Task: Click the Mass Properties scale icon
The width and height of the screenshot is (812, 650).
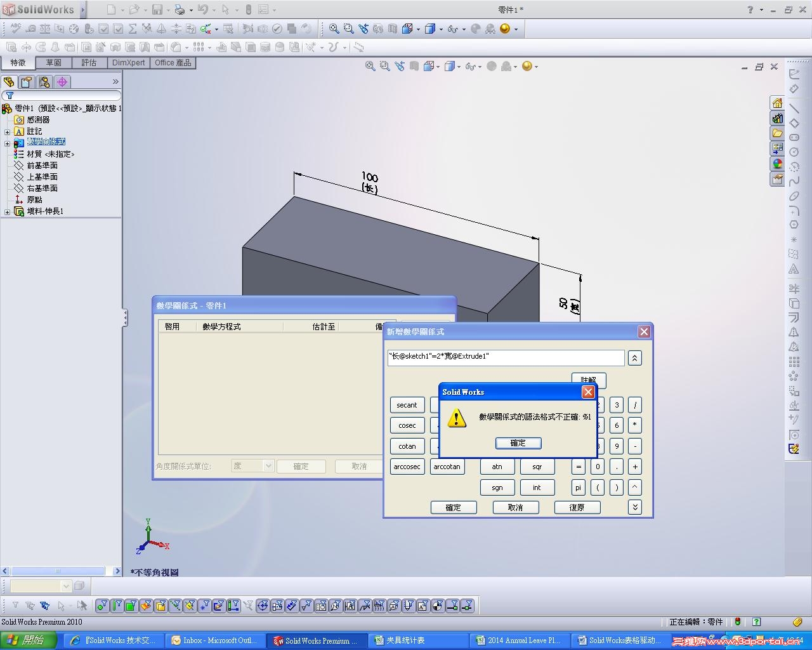Action: click(45, 29)
